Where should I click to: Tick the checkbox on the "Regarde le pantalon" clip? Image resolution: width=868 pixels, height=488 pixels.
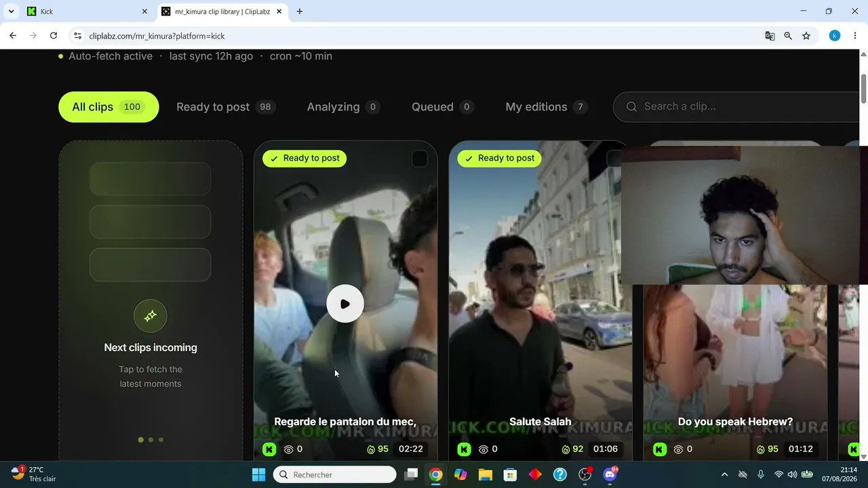tap(420, 159)
